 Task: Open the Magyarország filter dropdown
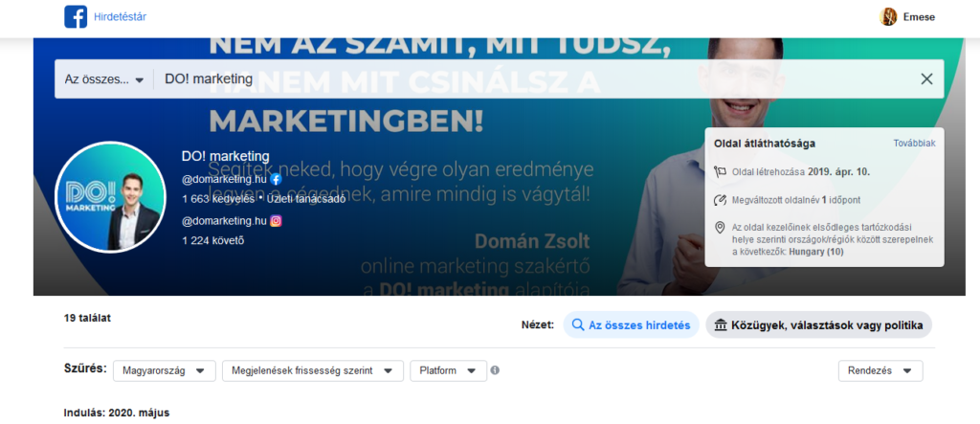[x=165, y=370]
